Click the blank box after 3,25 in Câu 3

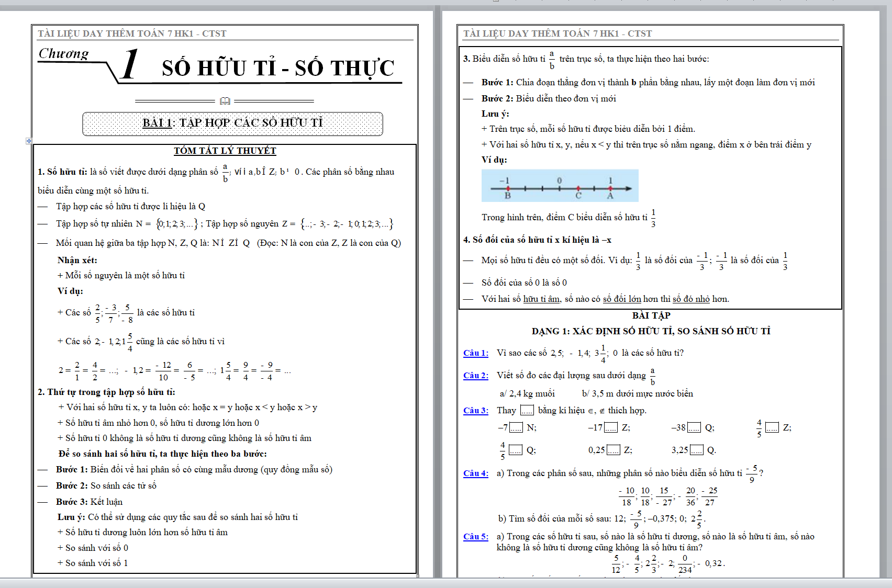[697, 450]
